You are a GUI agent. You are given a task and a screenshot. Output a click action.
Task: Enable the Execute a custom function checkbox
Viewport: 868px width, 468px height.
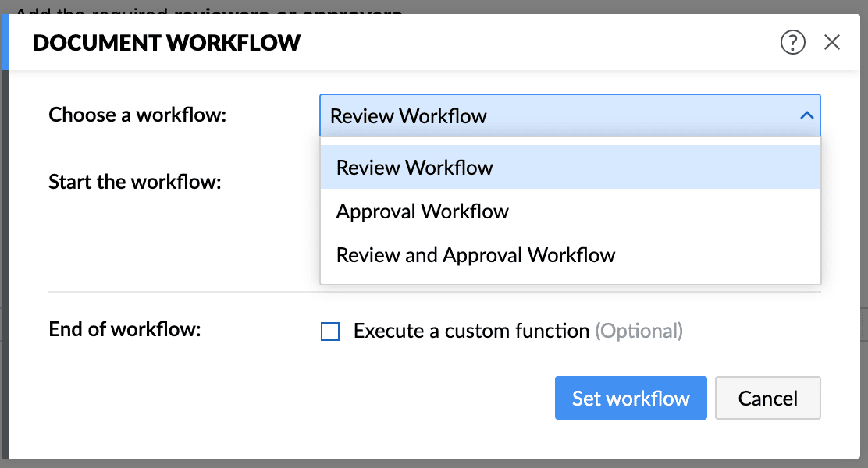[x=330, y=331]
